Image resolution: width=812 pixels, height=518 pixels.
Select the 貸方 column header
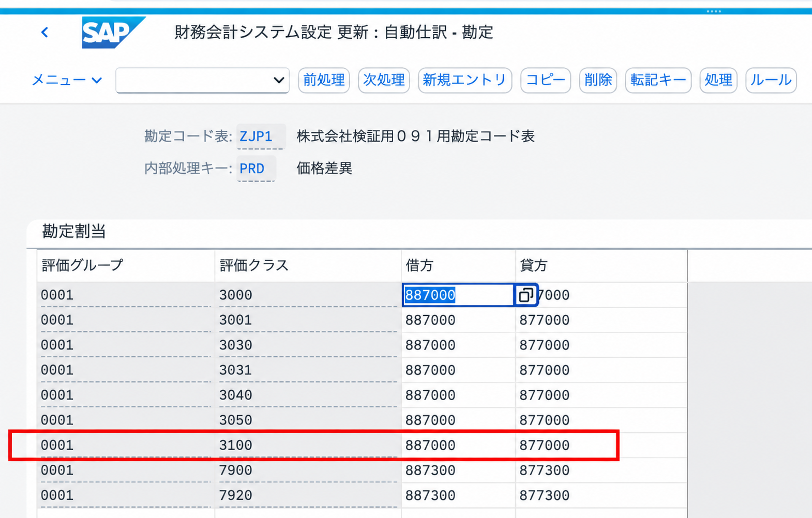point(601,266)
